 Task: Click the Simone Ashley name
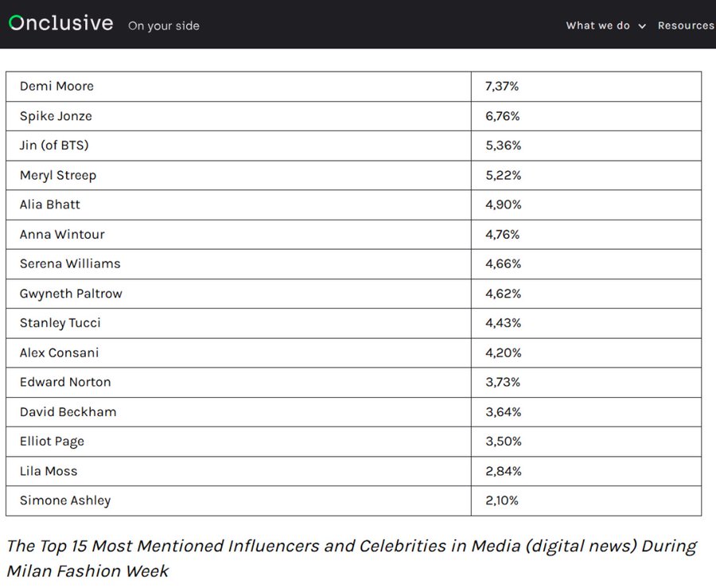[x=65, y=500]
